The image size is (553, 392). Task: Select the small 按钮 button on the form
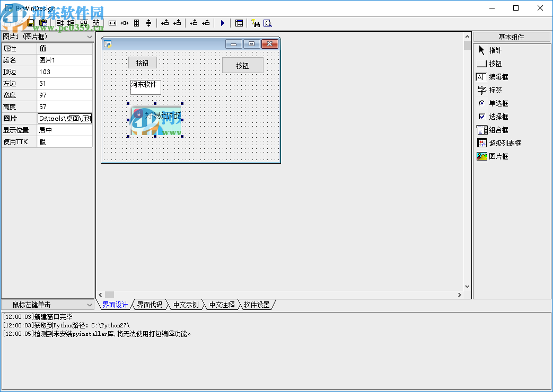[143, 63]
